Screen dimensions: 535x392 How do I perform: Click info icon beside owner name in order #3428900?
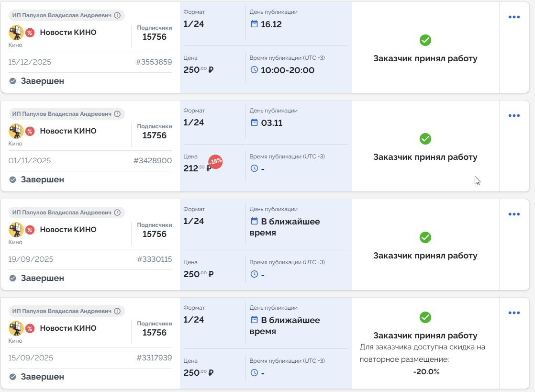click(x=117, y=114)
